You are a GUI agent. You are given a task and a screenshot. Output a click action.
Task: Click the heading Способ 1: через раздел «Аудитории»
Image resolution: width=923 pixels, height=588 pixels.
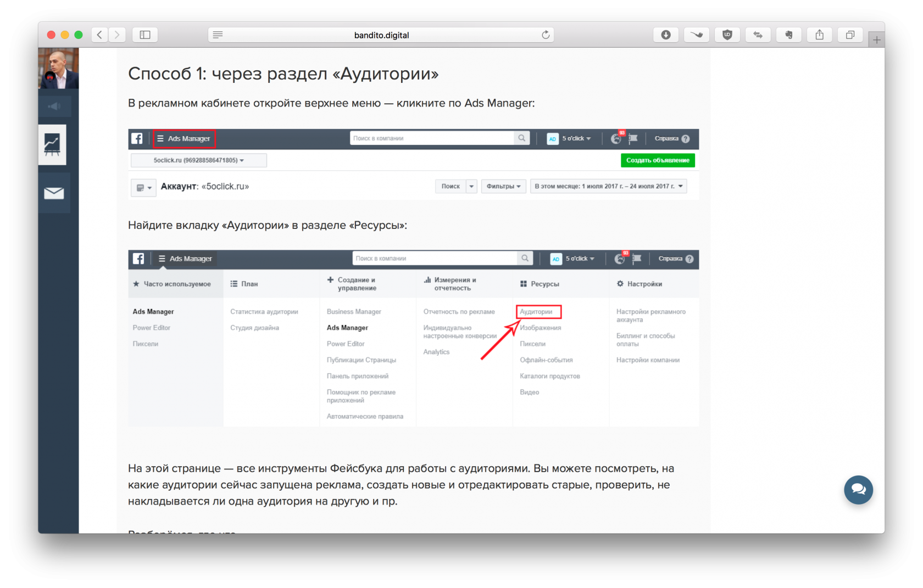[x=283, y=74]
